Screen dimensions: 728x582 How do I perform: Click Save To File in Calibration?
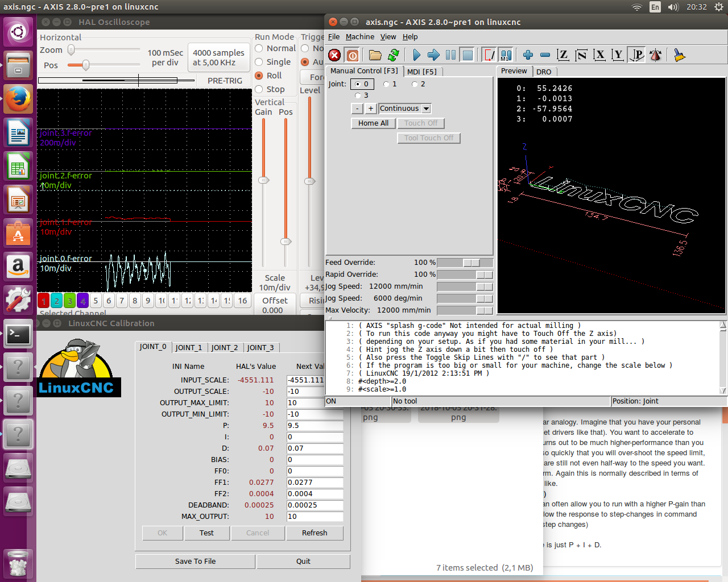(x=195, y=562)
